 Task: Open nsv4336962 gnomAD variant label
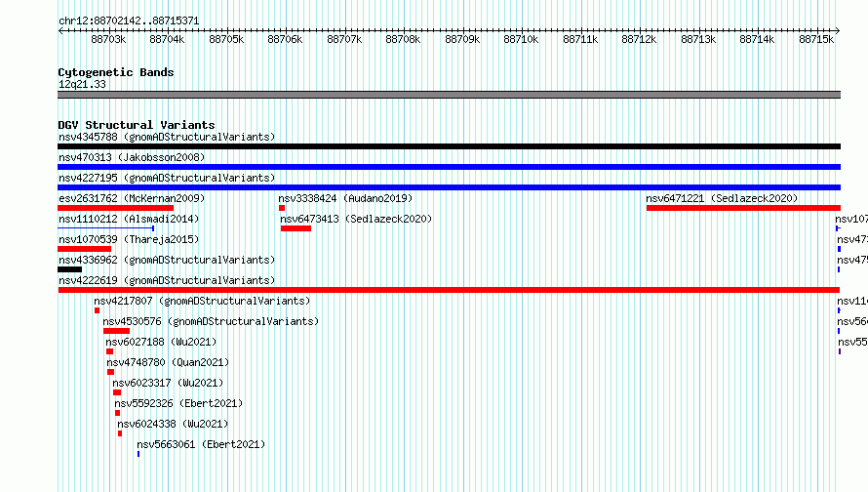click(167, 260)
